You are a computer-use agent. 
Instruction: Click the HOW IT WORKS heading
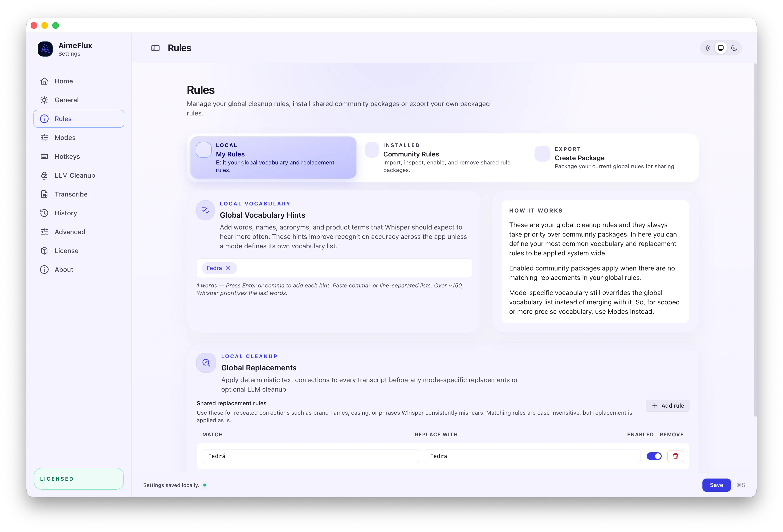tap(536, 211)
